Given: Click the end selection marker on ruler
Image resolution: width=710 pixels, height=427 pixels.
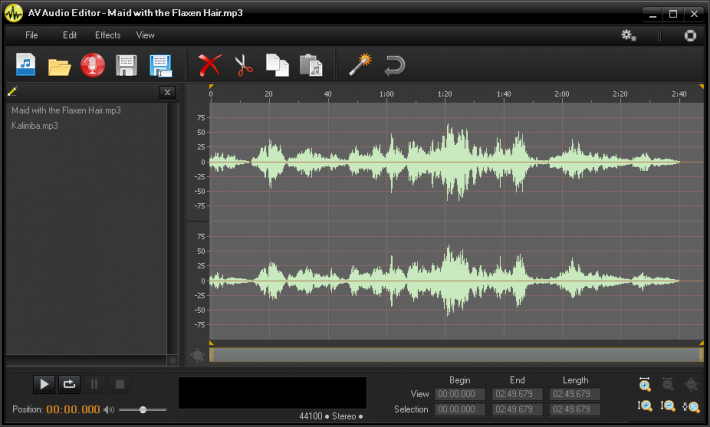Looking at the screenshot, I should point(701,86).
